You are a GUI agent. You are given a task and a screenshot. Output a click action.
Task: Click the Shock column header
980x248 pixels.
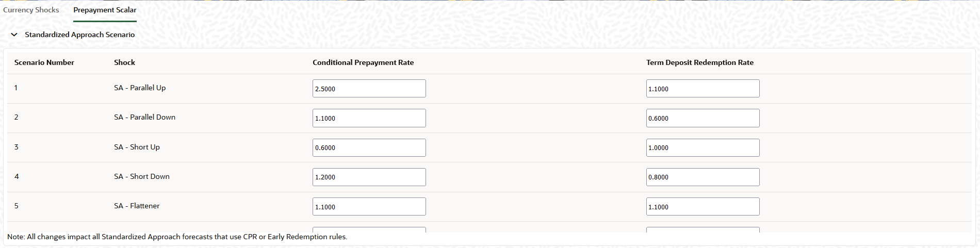(124, 62)
